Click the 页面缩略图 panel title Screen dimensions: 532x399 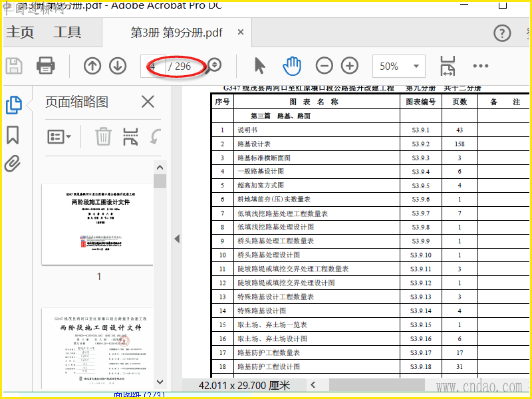[x=76, y=102]
